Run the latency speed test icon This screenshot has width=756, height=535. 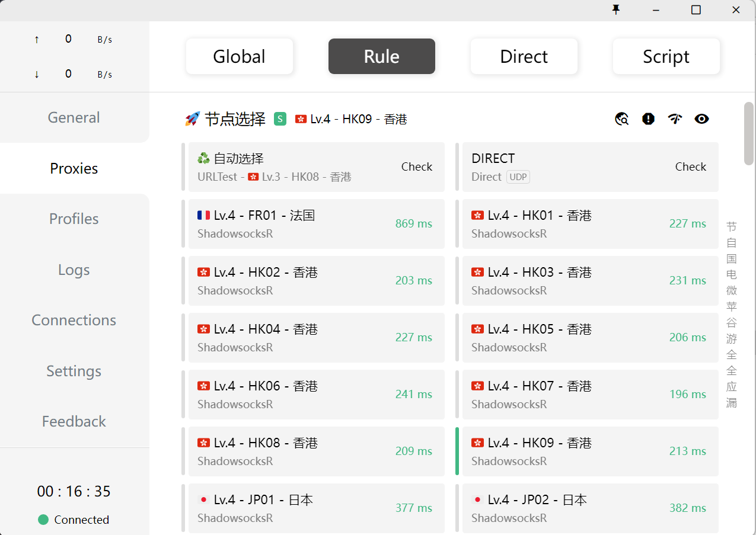(x=675, y=119)
